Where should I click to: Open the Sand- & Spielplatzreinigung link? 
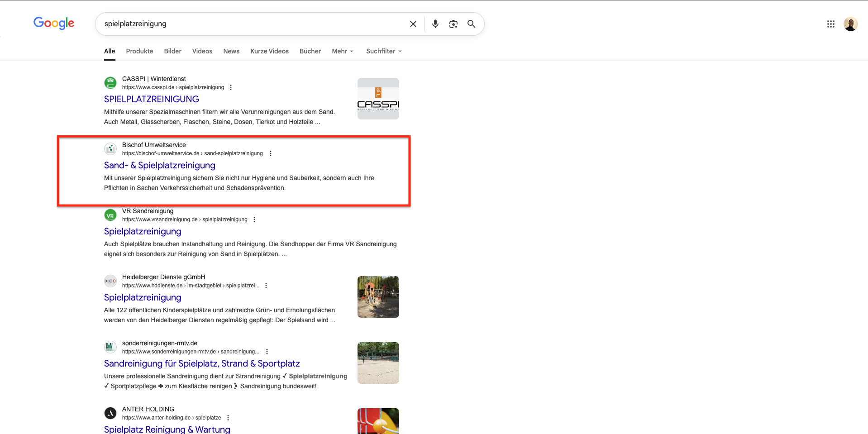click(160, 165)
